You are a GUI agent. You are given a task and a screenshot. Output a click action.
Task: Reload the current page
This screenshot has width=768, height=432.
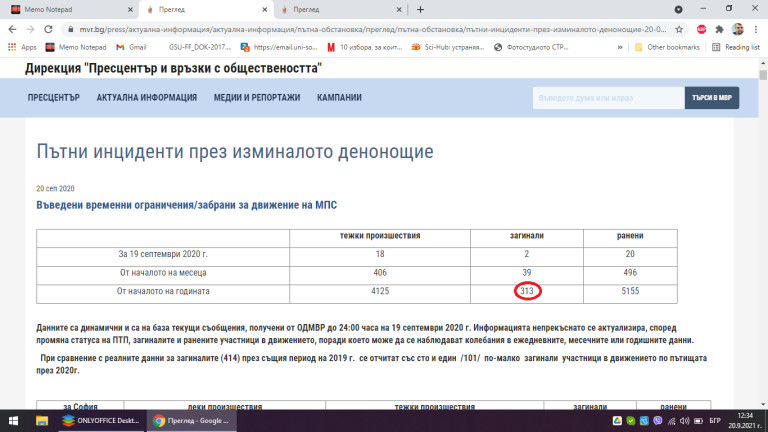click(x=51, y=29)
